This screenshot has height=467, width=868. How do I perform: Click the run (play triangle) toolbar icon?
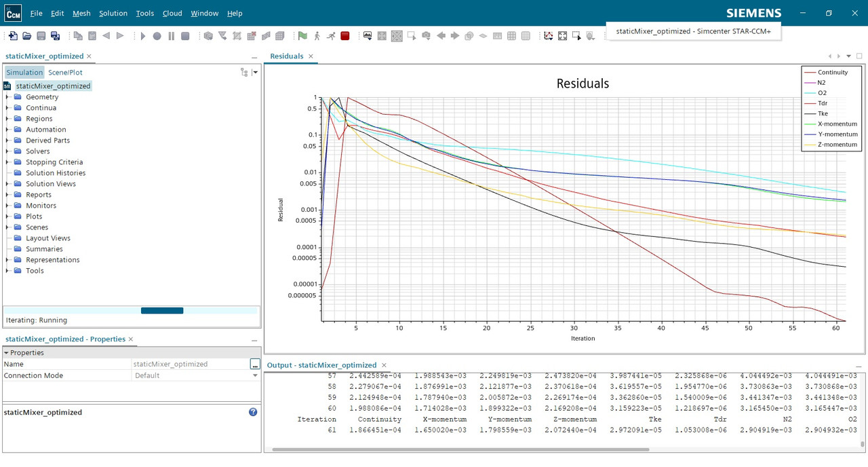pyautogui.click(x=143, y=36)
